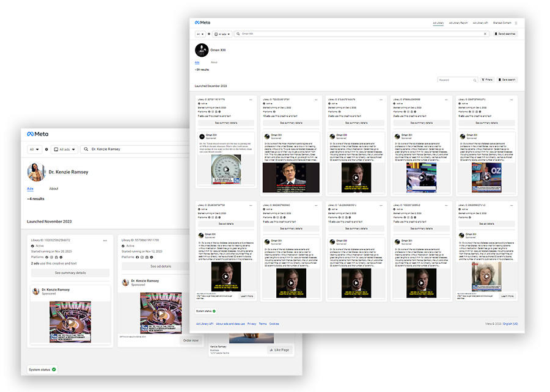This screenshot has height=392, width=550.
Task: Play the video in the Nov 20 Kenzie Ramsey ad
Action: tap(70, 322)
